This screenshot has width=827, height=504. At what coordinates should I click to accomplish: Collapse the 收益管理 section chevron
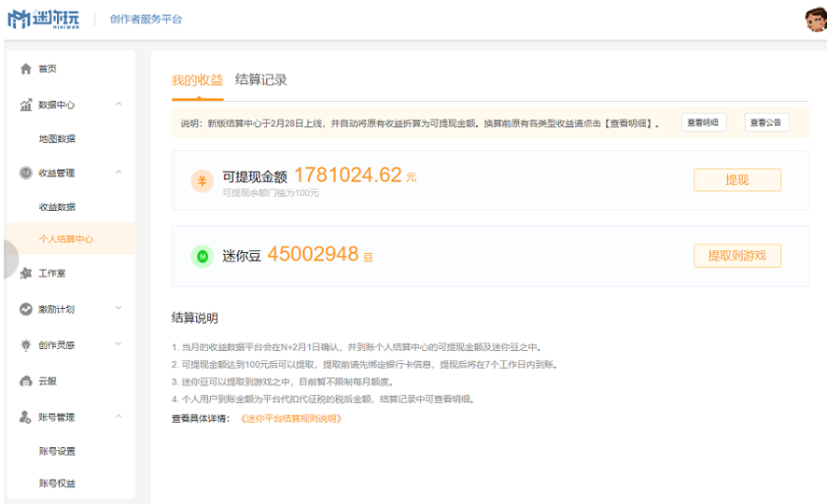tap(119, 173)
